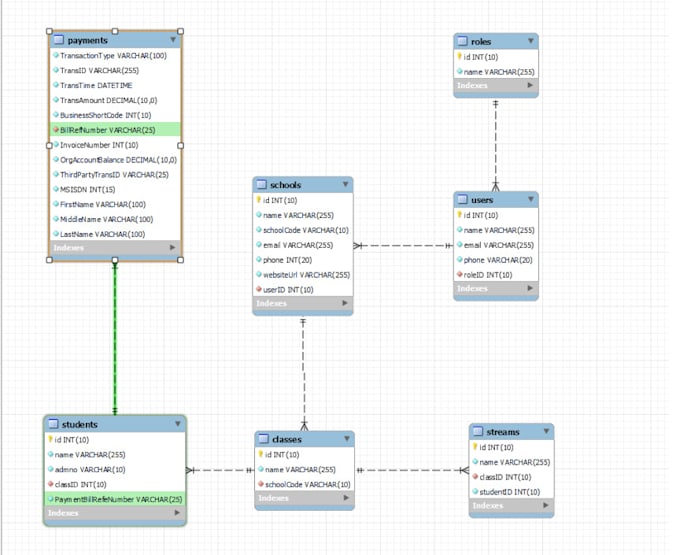Collapse users table with header arrow
Image resolution: width=680 pixels, height=555 pixels.
[530, 199]
